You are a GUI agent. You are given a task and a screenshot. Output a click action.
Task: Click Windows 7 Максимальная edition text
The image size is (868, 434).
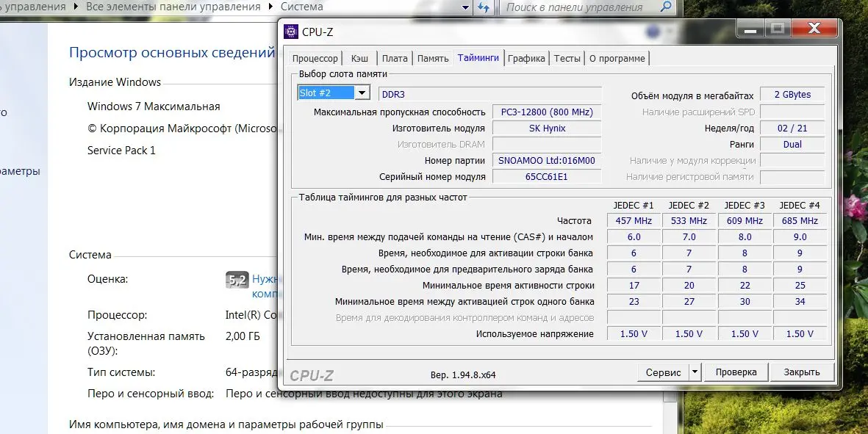click(154, 106)
